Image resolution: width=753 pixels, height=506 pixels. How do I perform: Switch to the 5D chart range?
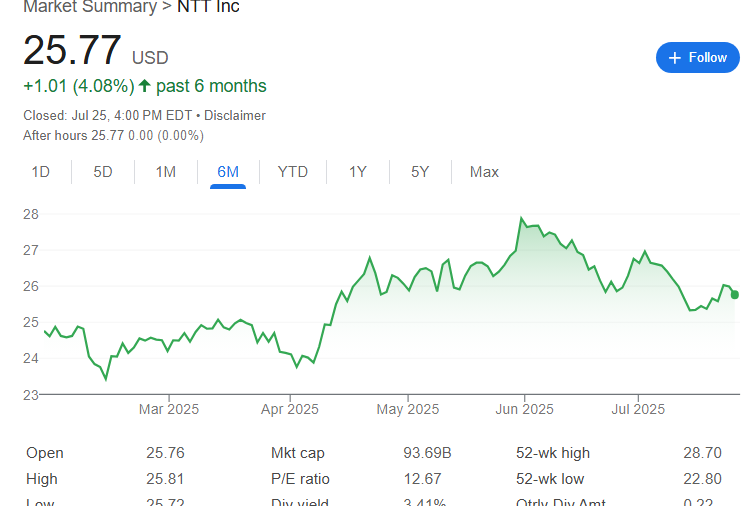103,172
